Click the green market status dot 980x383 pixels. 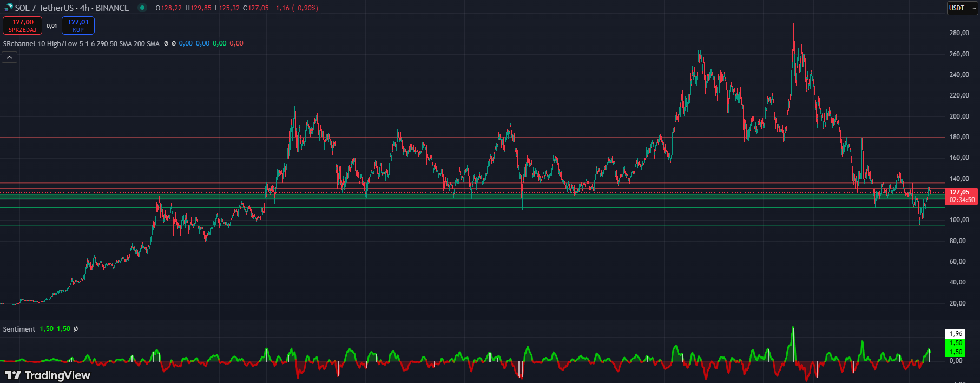(x=142, y=8)
